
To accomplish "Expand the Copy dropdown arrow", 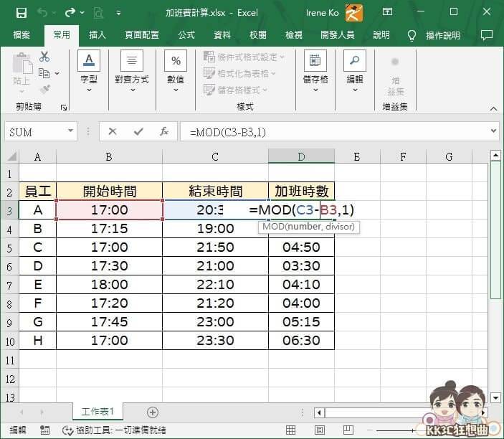I will pos(57,74).
